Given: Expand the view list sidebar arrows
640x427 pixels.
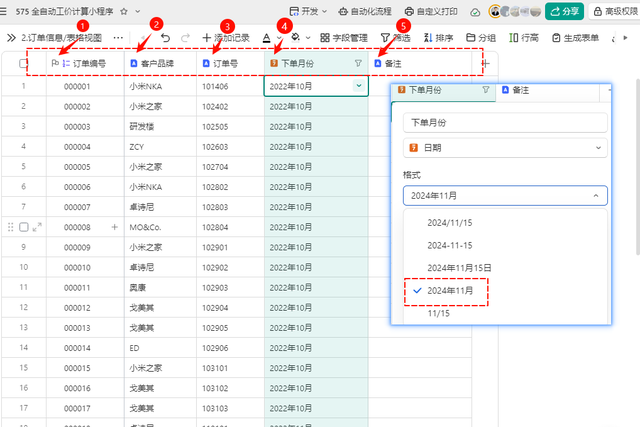Looking at the screenshot, I should coord(11,38).
